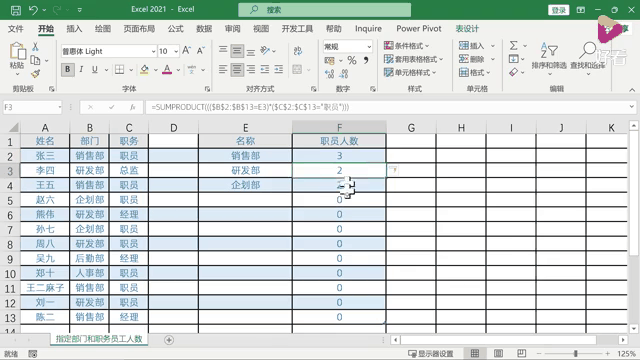Switch to the 插入 tab
This screenshot has width=640, height=360.
point(74,29)
